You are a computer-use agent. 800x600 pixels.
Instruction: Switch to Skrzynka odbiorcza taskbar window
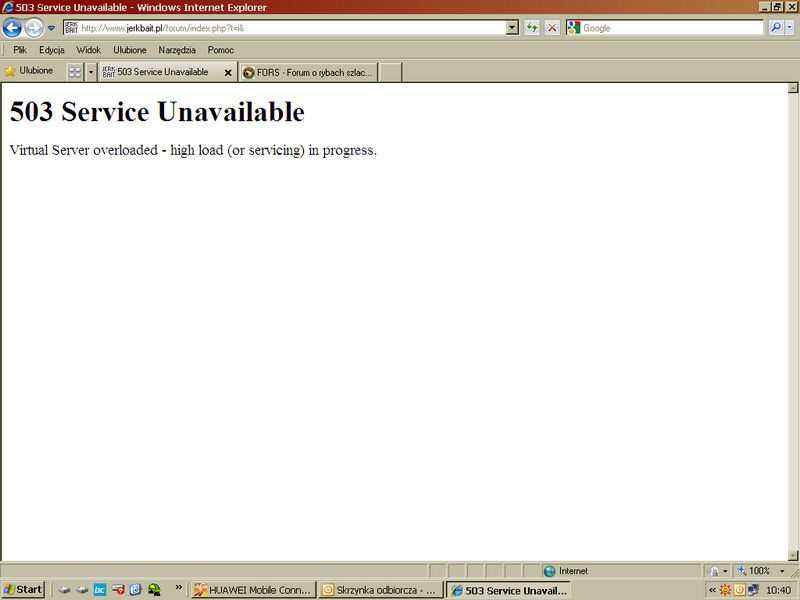379,590
